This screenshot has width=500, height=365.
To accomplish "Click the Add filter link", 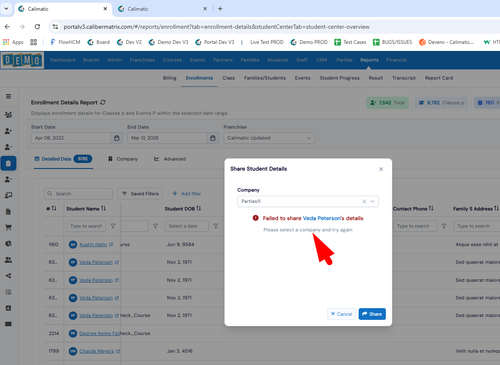I will pos(187,194).
